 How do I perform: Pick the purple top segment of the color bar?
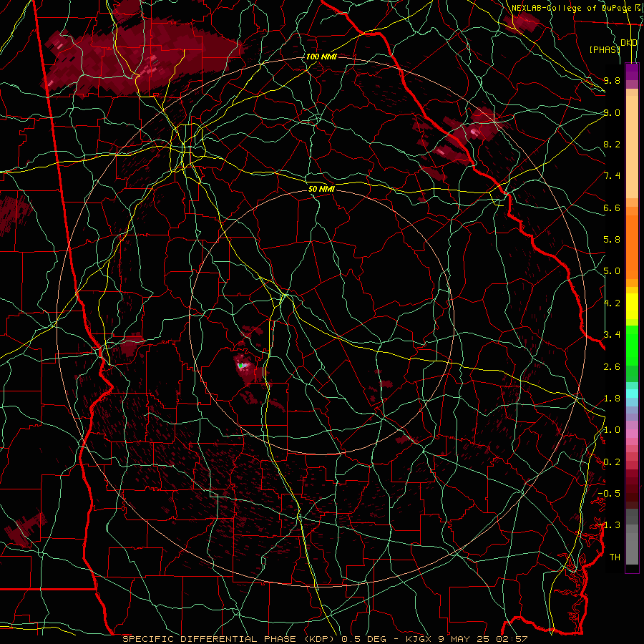[x=632, y=72]
